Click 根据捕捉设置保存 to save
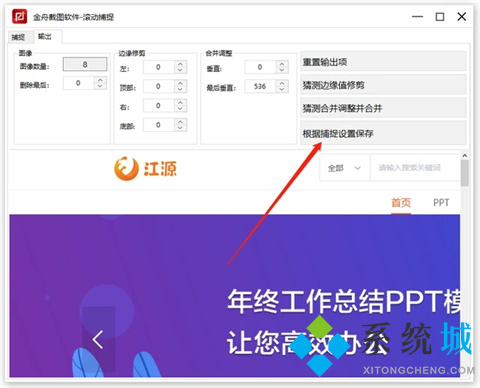Viewport: 480px width, 388px height. [x=383, y=133]
